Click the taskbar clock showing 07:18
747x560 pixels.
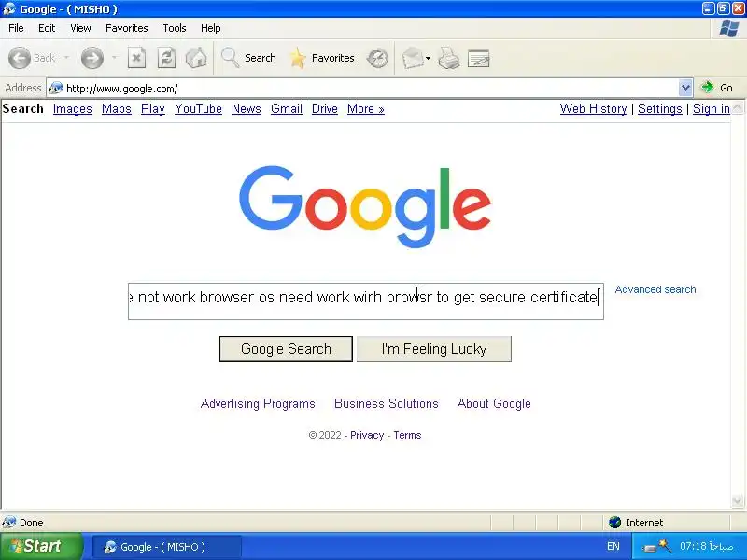[x=707, y=546]
